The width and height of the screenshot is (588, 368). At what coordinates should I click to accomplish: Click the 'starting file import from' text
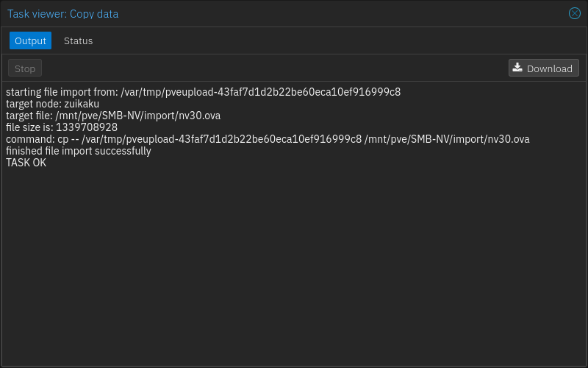[x=62, y=92]
